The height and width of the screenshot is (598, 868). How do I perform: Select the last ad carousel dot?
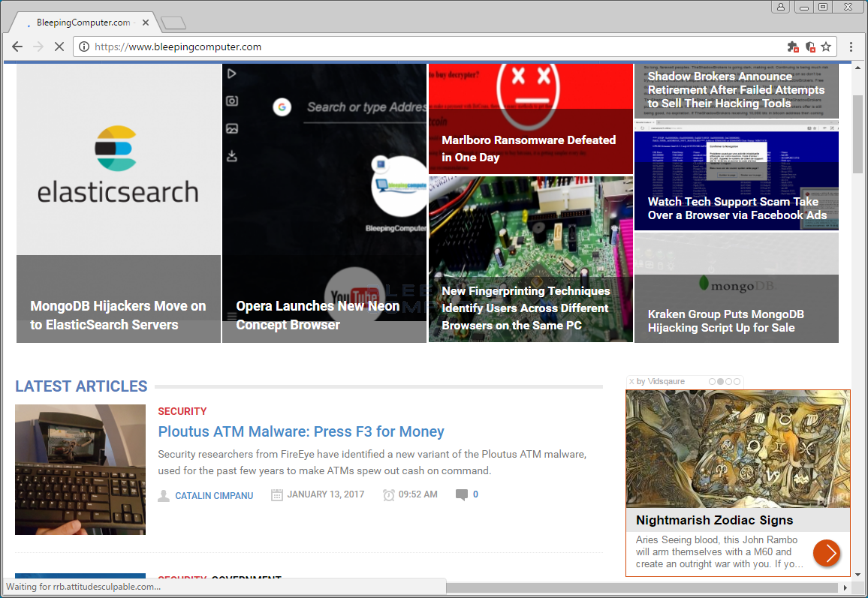click(x=737, y=381)
